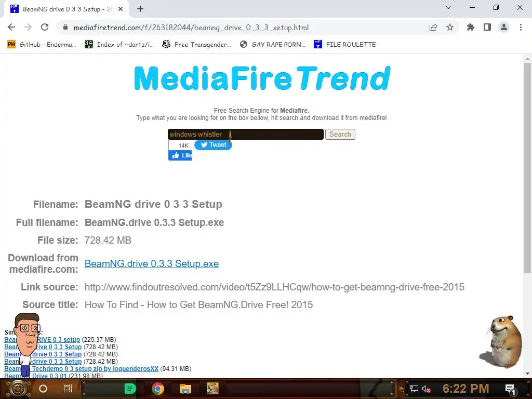Viewport: 532px width, 399px height.
Task: Click the hamster desktop character
Action: (x=501, y=342)
